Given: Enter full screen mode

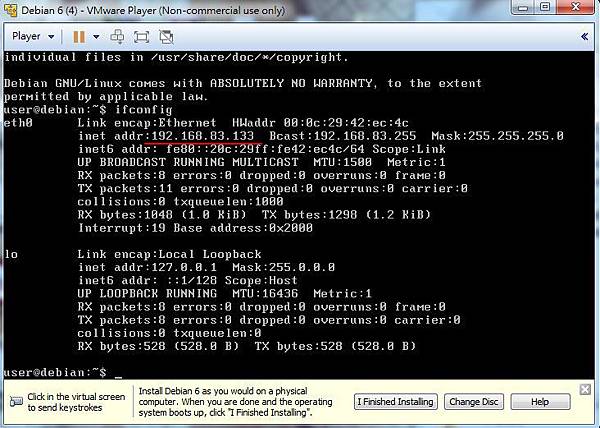Looking at the screenshot, I should pos(141,37).
